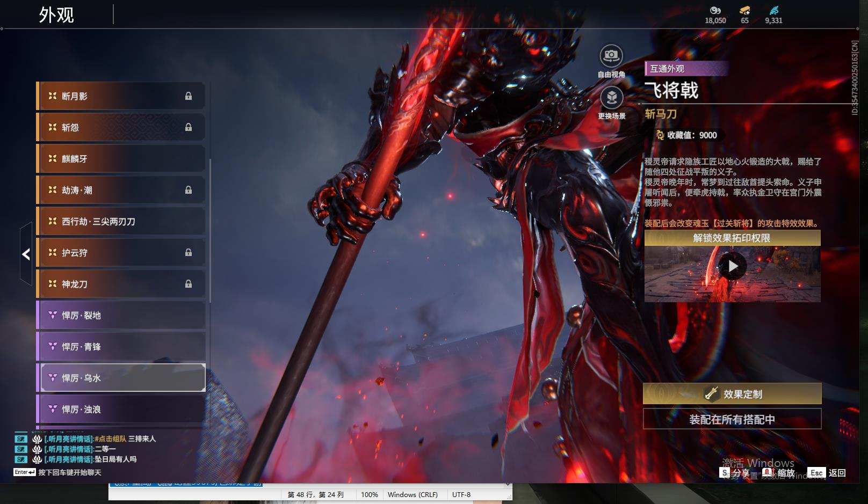Click the 更换场景 change scene icon

[x=611, y=97]
